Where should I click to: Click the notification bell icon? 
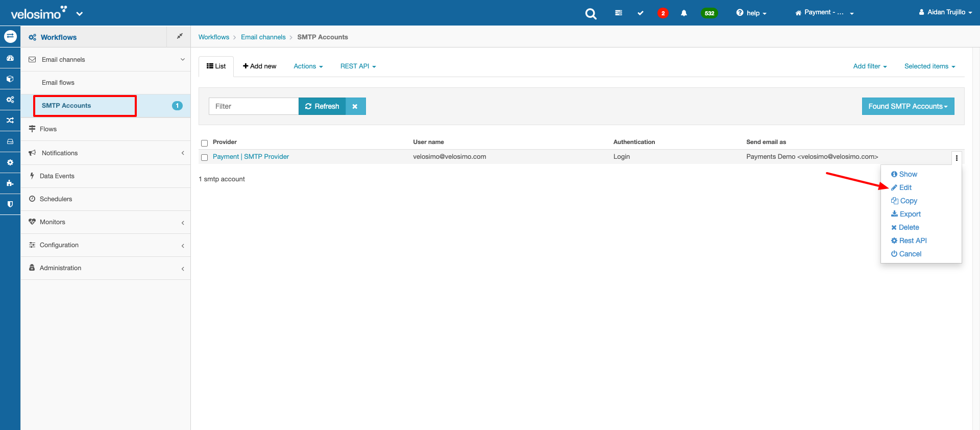[x=684, y=13]
